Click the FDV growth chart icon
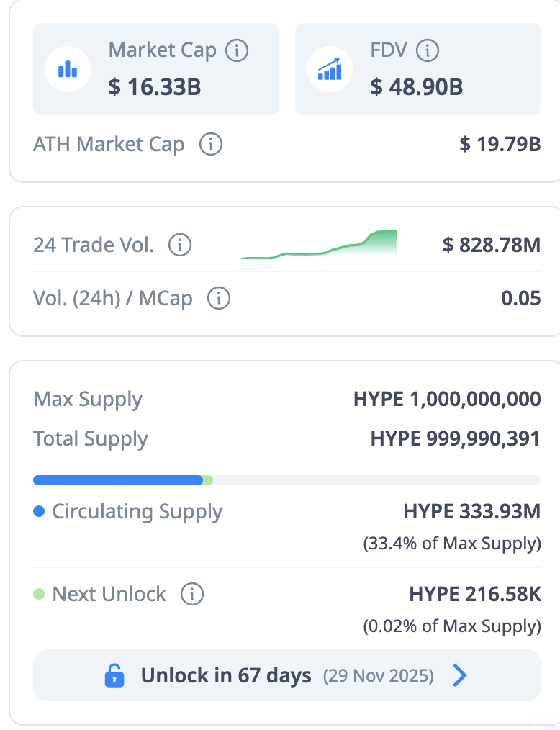The image size is (560, 730). (x=330, y=69)
